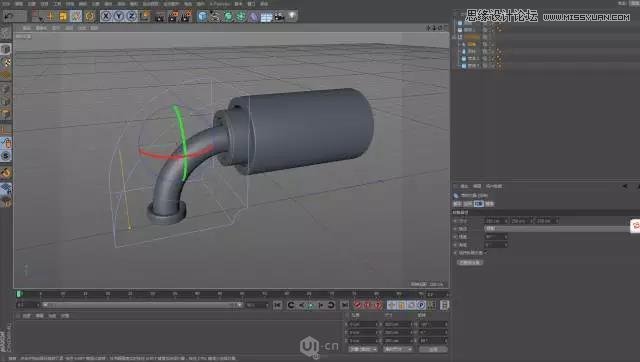Open the Render Settings icon
This screenshot has height=362, width=640.
[187, 16]
